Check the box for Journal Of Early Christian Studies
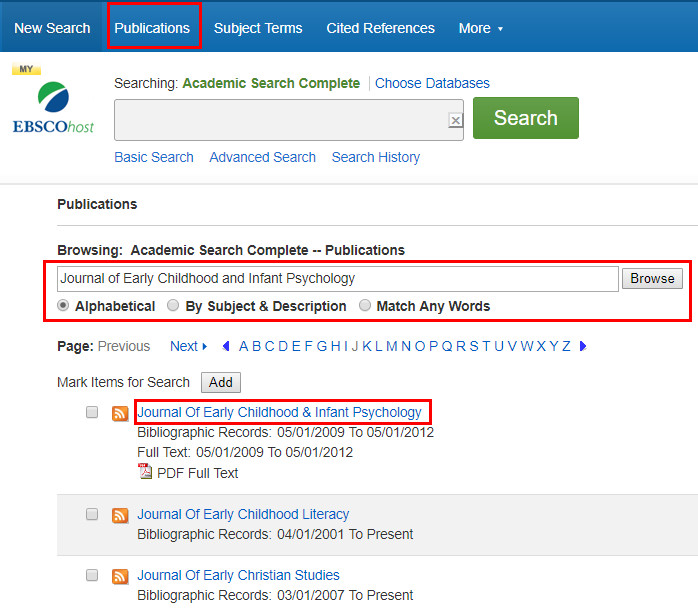 coord(92,575)
